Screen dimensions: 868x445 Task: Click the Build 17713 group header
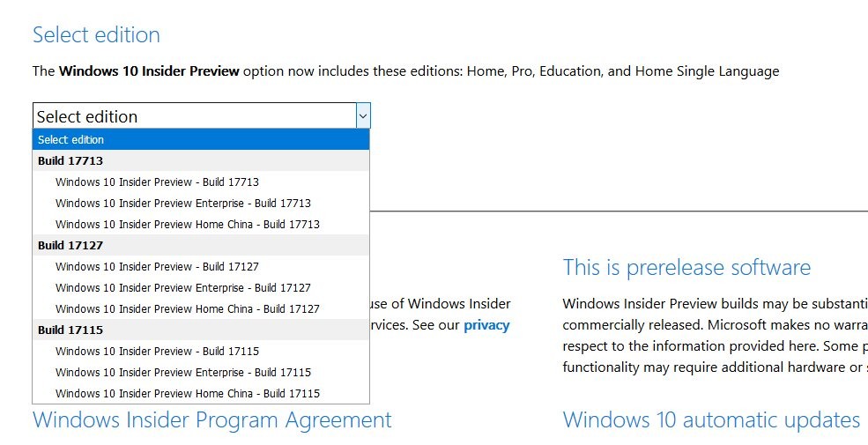click(70, 160)
